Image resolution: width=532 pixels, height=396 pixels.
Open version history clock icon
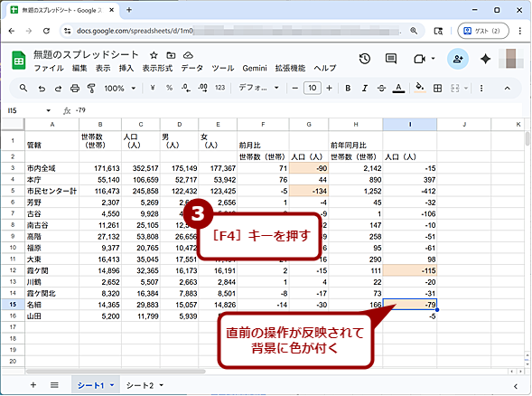tap(365, 59)
